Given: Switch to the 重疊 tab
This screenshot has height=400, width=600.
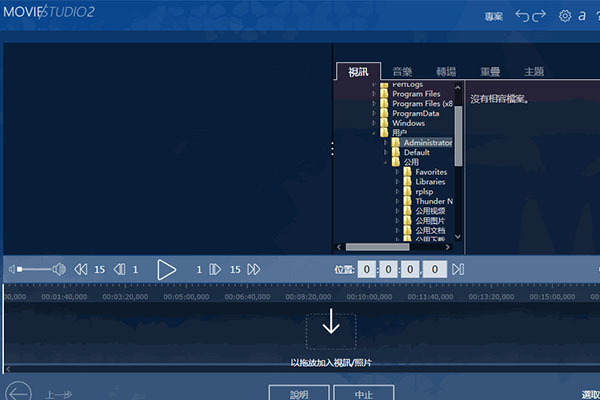Looking at the screenshot, I should coord(490,72).
